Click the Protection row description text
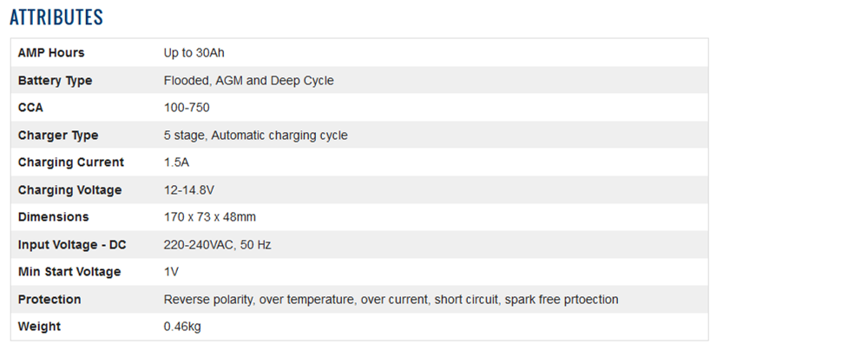 click(x=391, y=300)
